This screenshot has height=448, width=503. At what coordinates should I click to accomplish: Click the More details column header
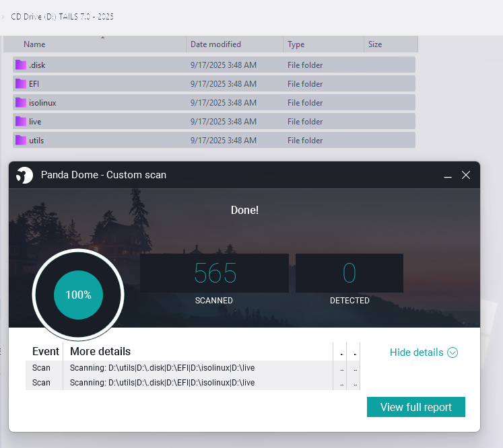click(100, 352)
